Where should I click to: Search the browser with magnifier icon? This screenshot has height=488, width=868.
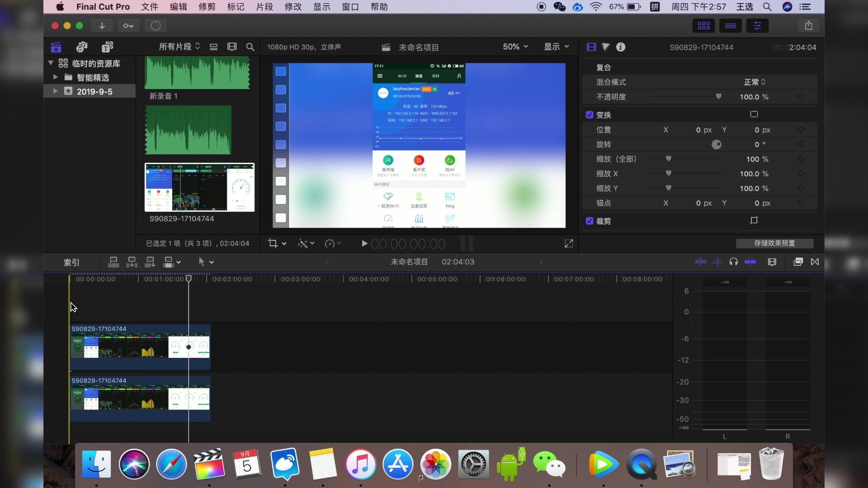tap(250, 47)
